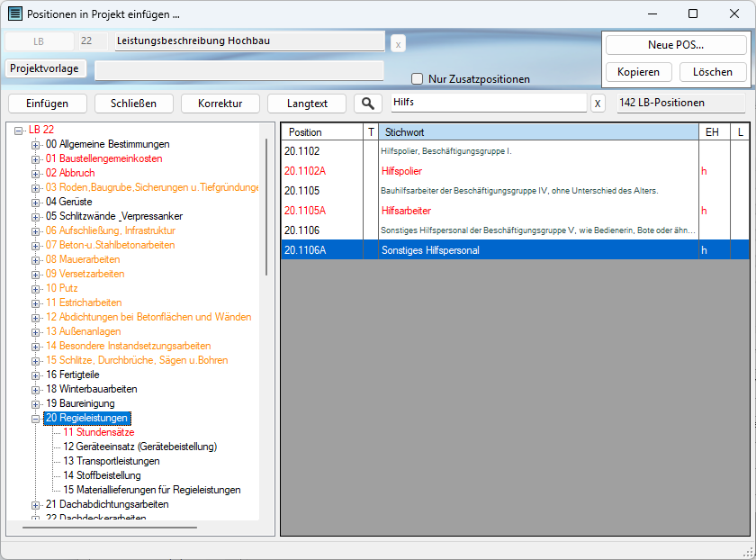Image resolution: width=756 pixels, height=560 pixels.
Task: Sort by the 'Stichwort' column header
Action: tap(538, 132)
